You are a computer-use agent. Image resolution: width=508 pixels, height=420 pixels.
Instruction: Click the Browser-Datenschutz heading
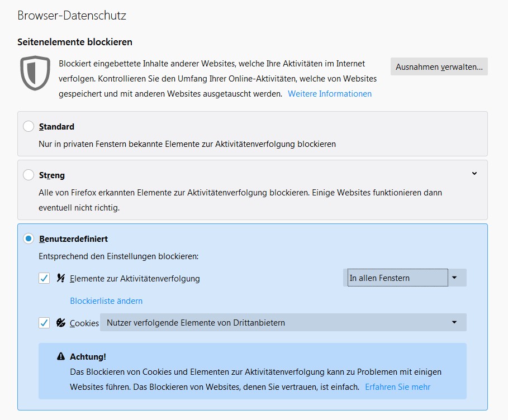(72, 16)
